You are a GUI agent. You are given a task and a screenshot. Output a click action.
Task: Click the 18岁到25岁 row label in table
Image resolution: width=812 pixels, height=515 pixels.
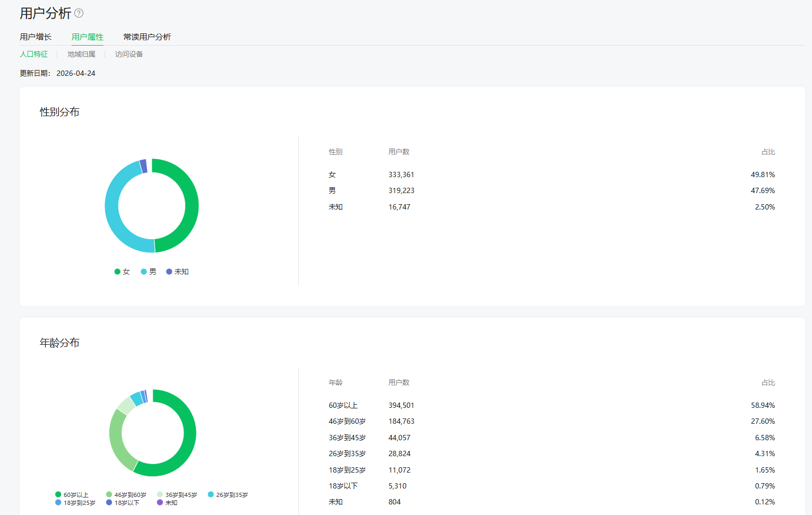pos(347,470)
